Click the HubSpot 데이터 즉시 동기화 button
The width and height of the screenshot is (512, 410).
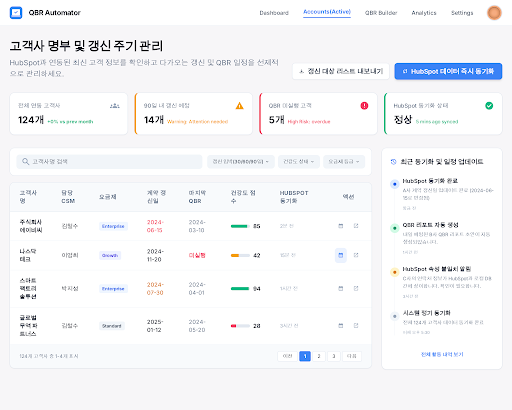pos(448,71)
